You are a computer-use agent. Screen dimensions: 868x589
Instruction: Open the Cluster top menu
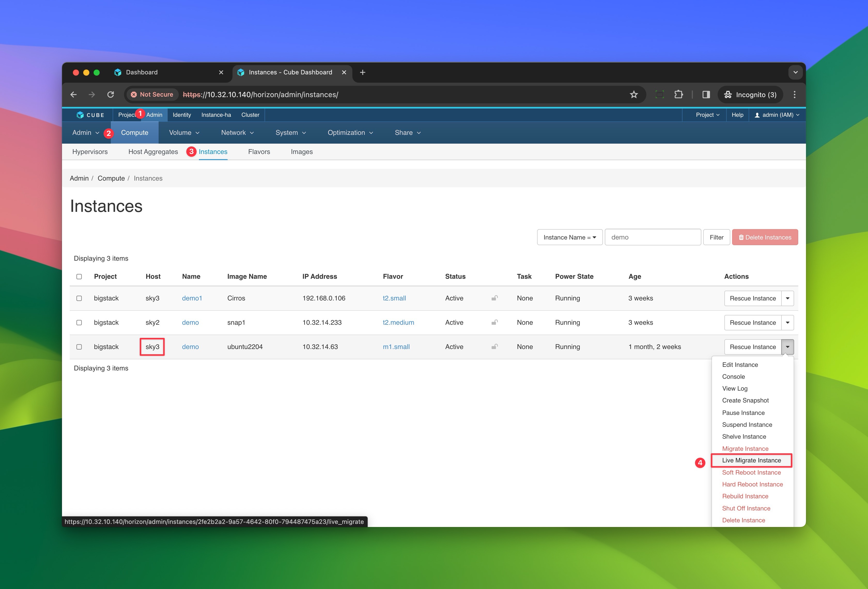click(x=250, y=115)
